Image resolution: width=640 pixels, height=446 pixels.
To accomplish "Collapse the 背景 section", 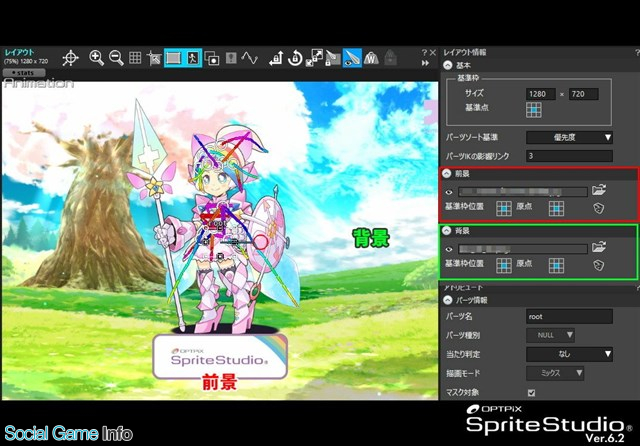I will pos(447,231).
